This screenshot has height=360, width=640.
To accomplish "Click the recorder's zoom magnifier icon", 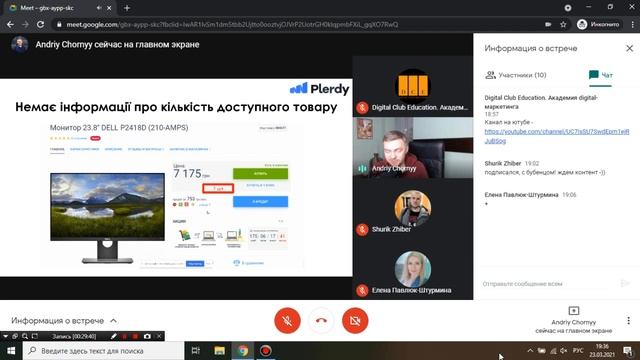I will tap(25, 336).
